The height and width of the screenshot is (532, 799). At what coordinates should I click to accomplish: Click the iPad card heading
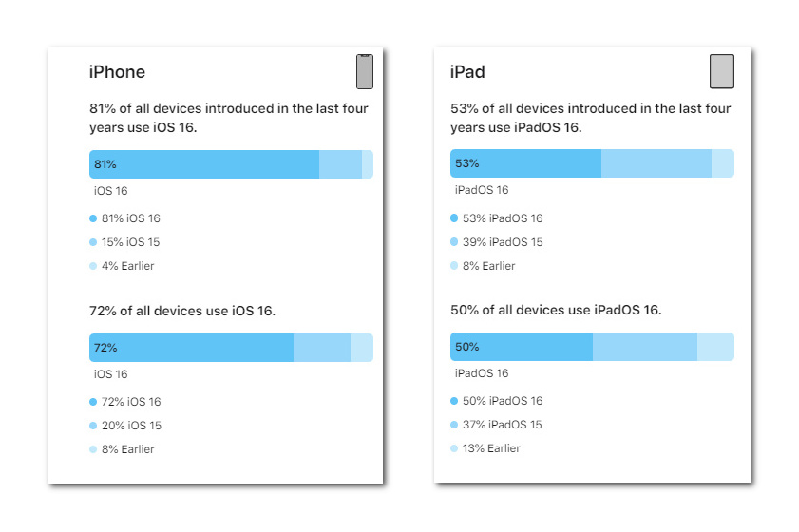click(467, 72)
